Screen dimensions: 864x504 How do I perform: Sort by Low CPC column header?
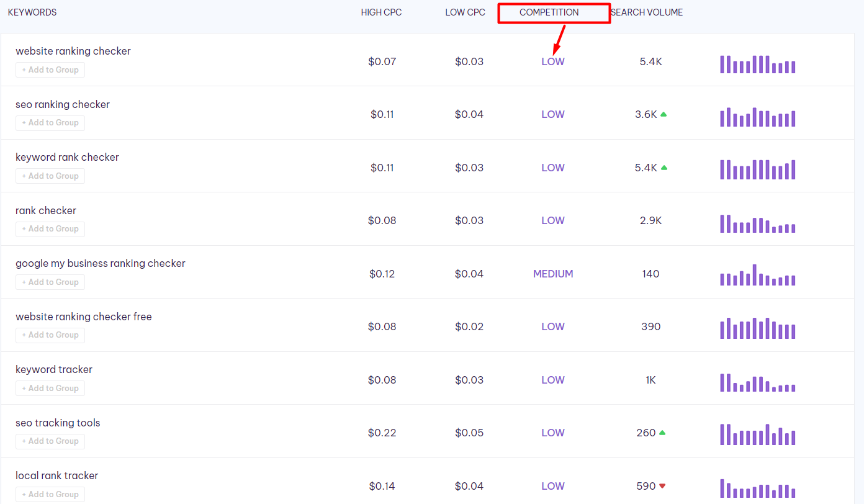click(x=465, y=12)
